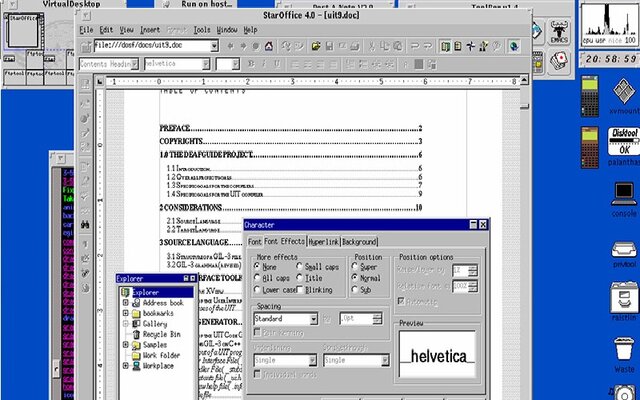This screenshot has width=640, height=400.
Task: Click the browser Forward arrow icon
Action: (x=243, y=46)
